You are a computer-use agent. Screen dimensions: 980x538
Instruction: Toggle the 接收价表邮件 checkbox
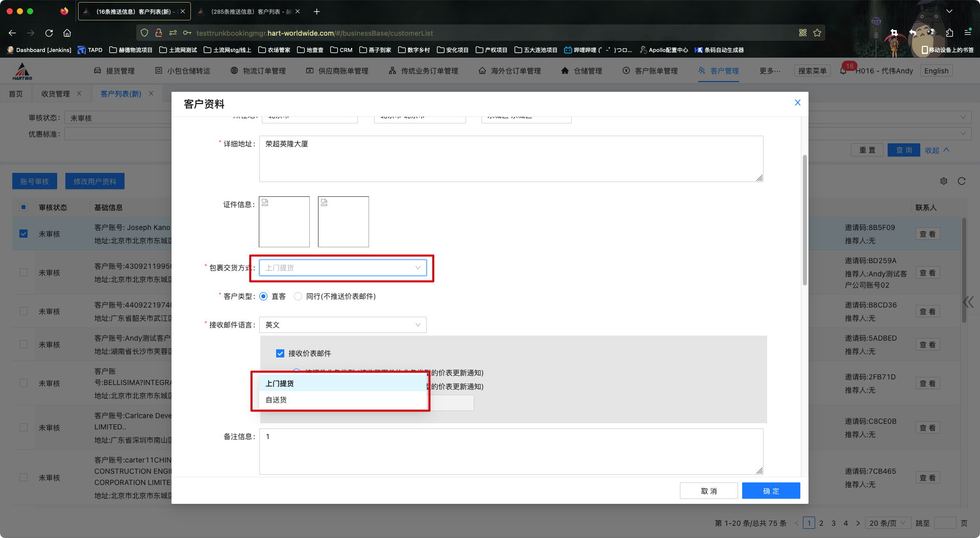tap(280, 353)
